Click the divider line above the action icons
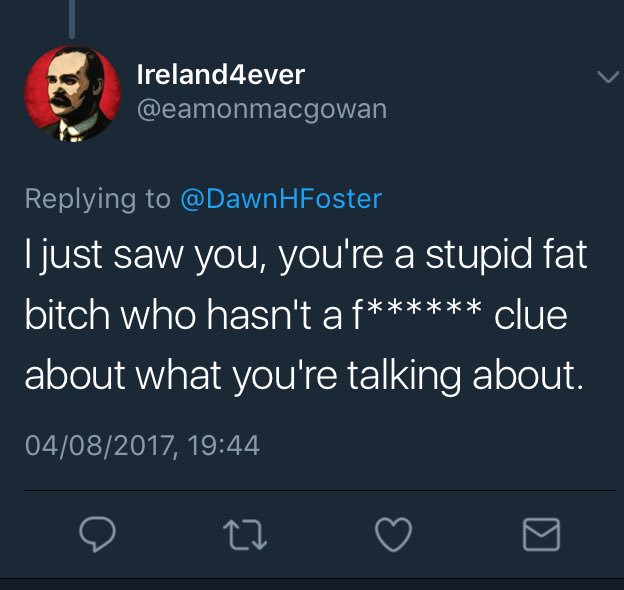 point(320,491)
